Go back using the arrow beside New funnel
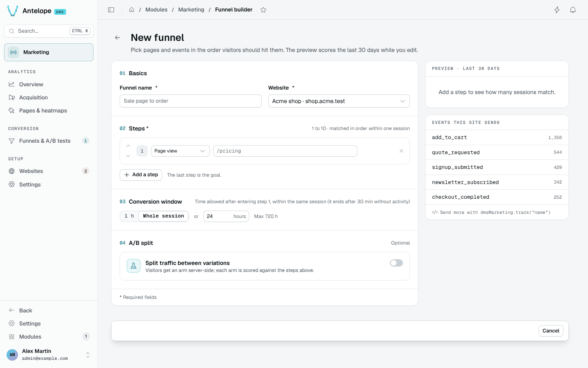588x368 pixels. 118,38
